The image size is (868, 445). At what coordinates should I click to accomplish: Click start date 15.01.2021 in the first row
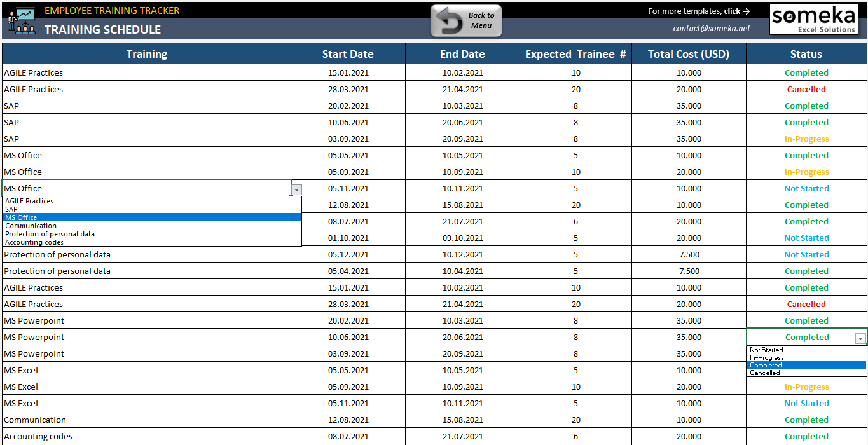click(348, 72)
